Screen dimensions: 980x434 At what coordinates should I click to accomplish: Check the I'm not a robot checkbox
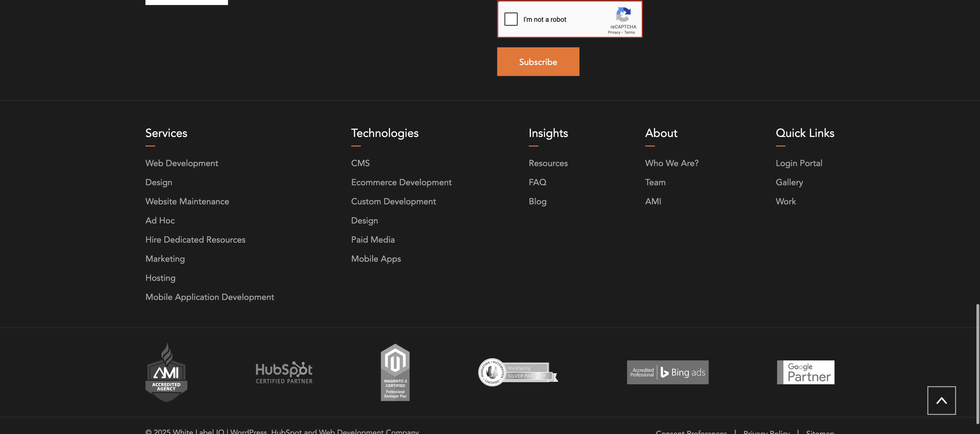point(511,19)
